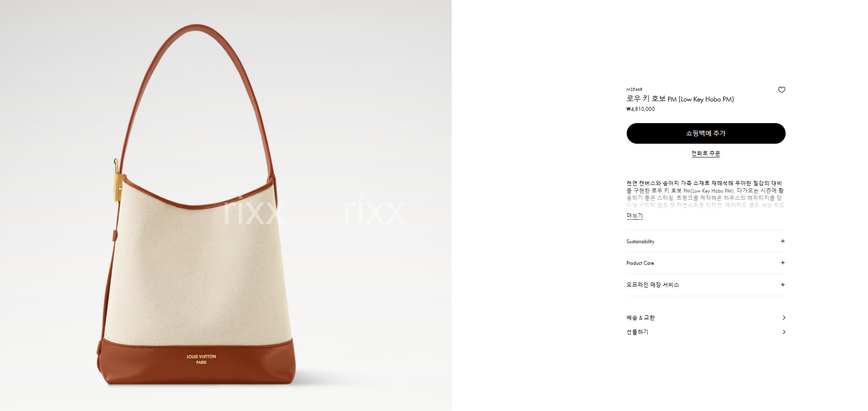Open the 배송 & 교환 menu item
This screenshot has height=411, width=868.
[706, 318]
